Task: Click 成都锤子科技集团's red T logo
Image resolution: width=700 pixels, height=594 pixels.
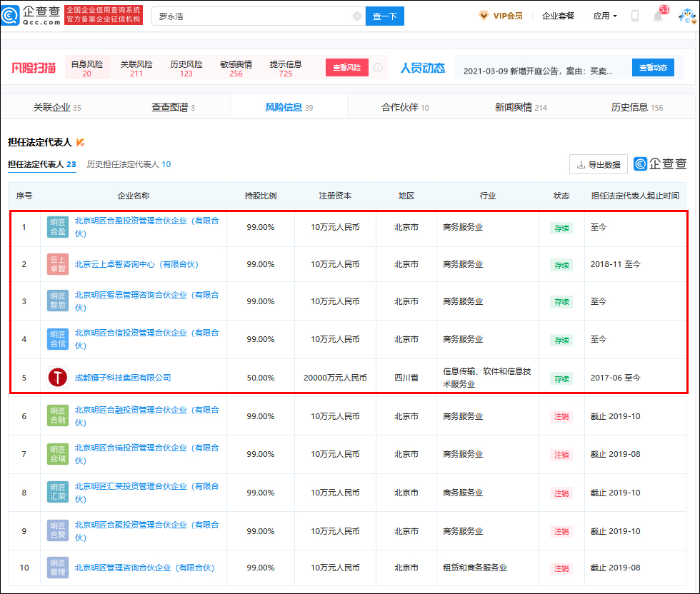Action: [x=57, y=377]
